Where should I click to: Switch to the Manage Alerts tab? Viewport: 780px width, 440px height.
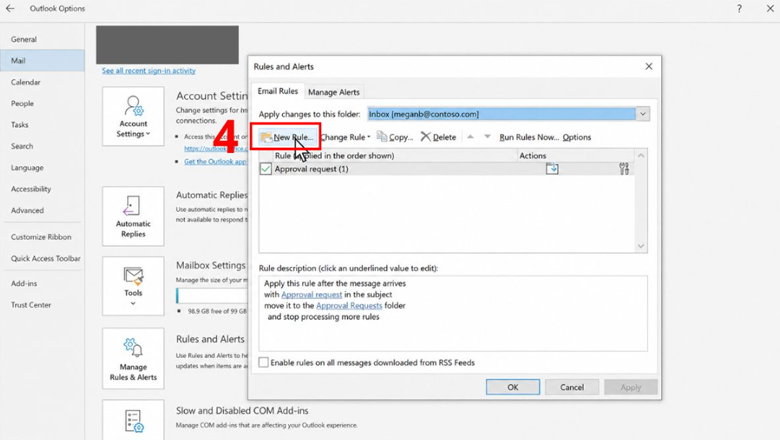[x=333, y=92]
